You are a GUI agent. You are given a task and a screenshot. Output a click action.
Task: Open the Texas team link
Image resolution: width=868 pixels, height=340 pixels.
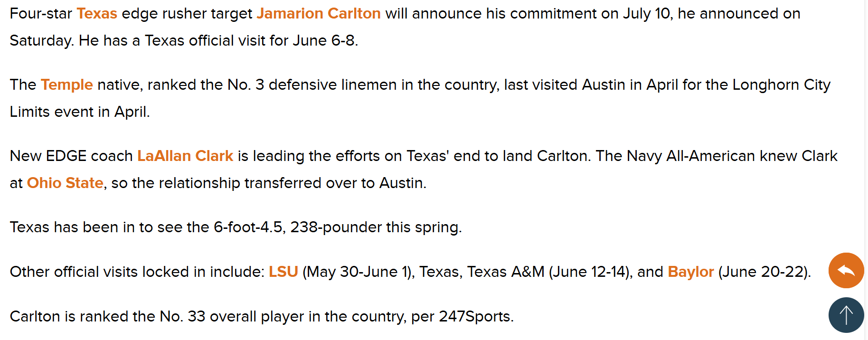(97, 13)
